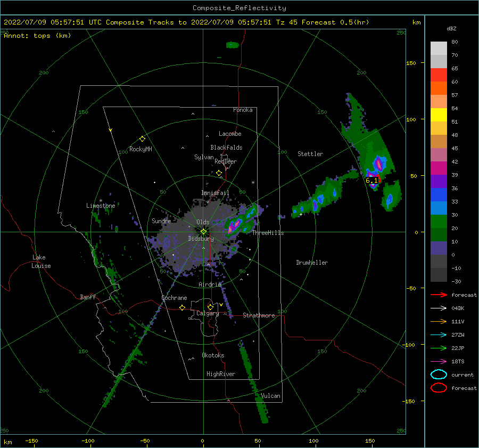Select the bright yellow 51-54 dBZ swatch

[x=439, y=115]
